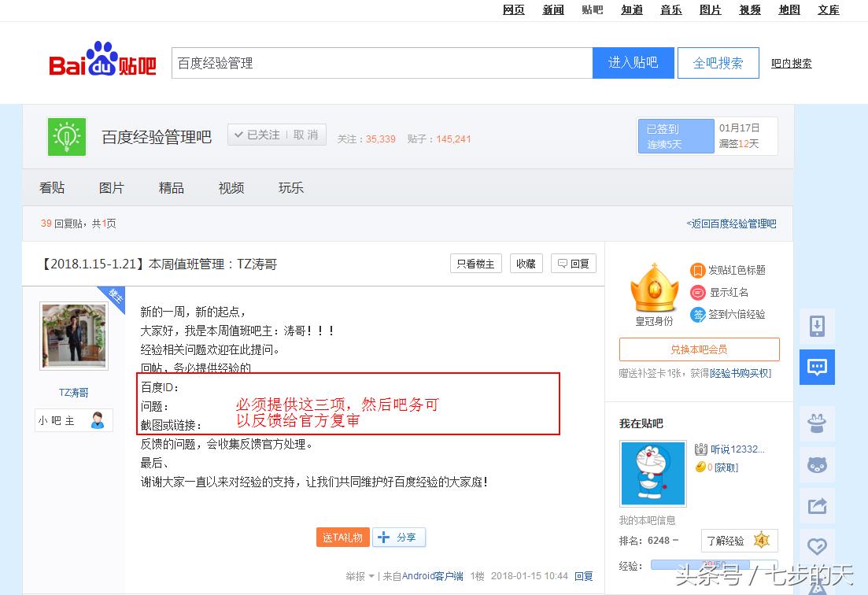Click the search input containing 百度经验管理
This screenshot has height=595, width=868.
382,63
